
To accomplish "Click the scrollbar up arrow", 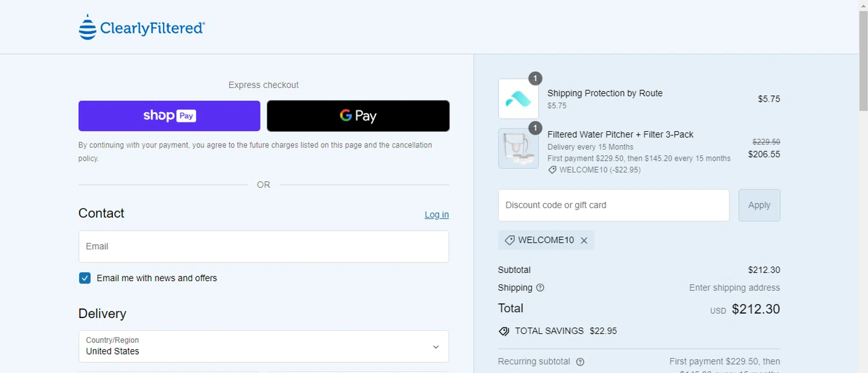I will click(x=863, y=5).
